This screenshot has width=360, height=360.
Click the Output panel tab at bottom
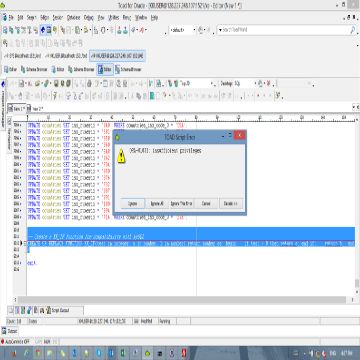[9, 331]
